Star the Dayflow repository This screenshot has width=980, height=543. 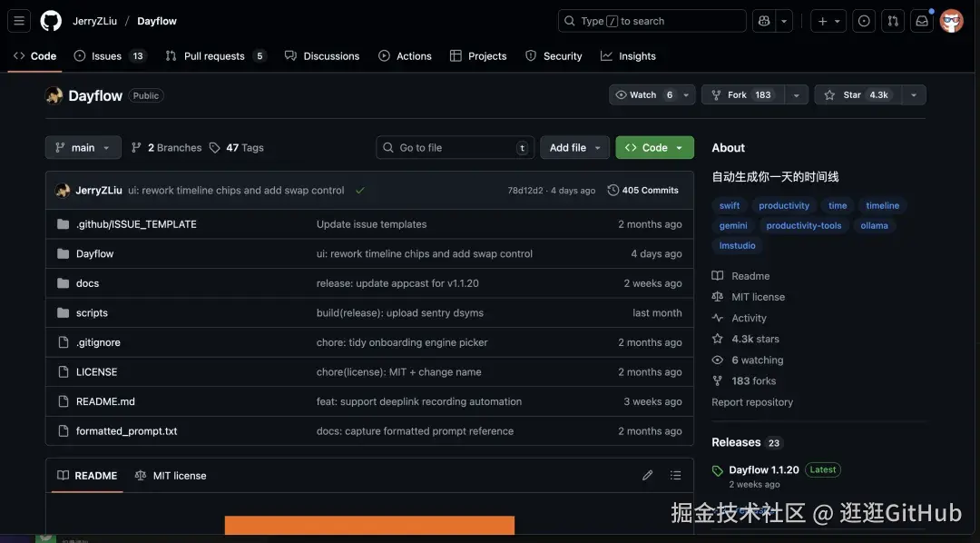[857, 95]
